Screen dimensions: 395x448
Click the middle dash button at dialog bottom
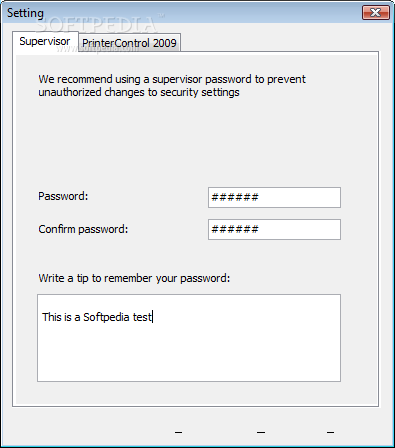(261, 433)
